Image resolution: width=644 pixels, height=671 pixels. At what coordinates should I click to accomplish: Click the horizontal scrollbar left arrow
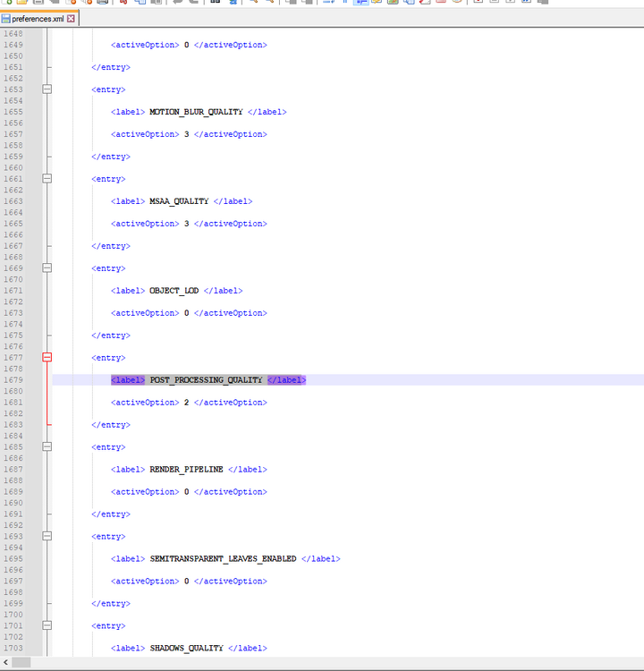[5, 662]
